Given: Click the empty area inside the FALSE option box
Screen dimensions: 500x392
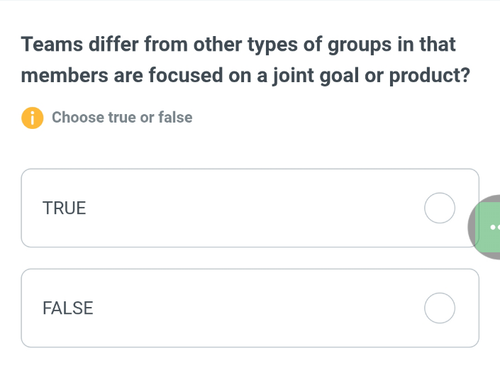Looking at the screenshot, I should tap(257, 308).
